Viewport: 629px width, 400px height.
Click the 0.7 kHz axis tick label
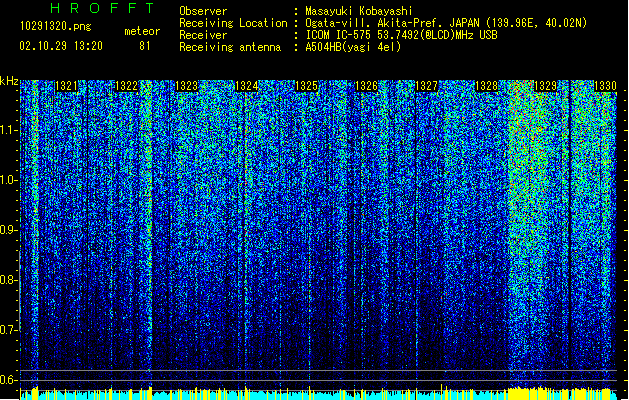9,330
